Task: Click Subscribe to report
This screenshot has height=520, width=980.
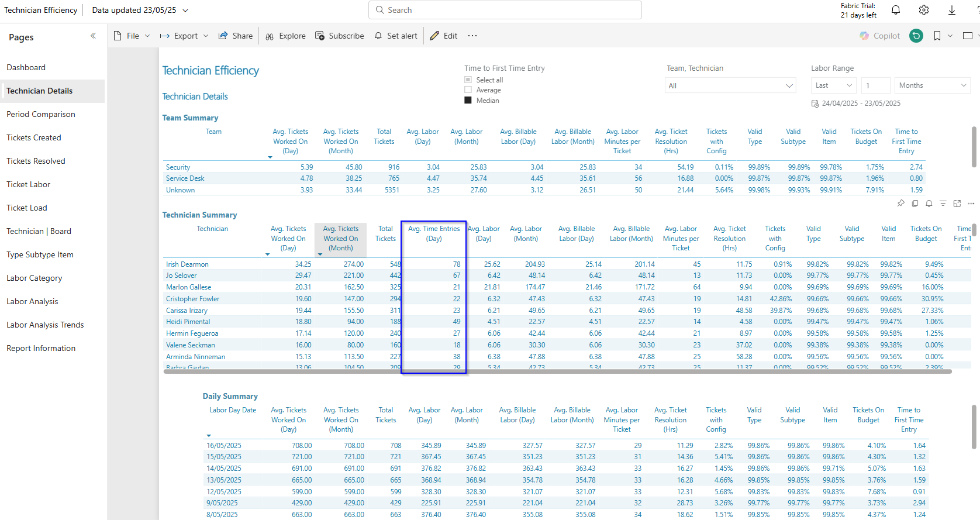Action: pyautogui.click(x=340, y=36)
